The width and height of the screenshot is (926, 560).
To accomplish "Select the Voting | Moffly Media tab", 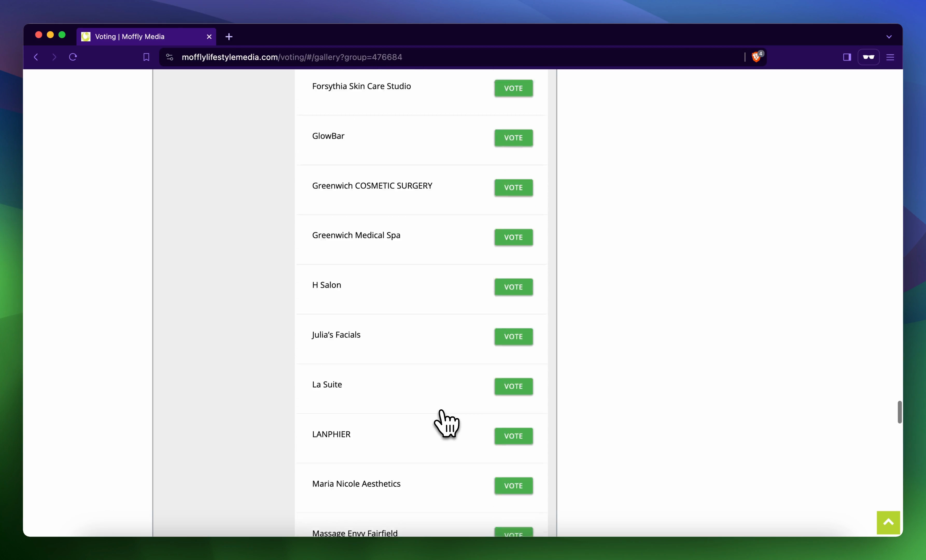I will tap(130, 37).
